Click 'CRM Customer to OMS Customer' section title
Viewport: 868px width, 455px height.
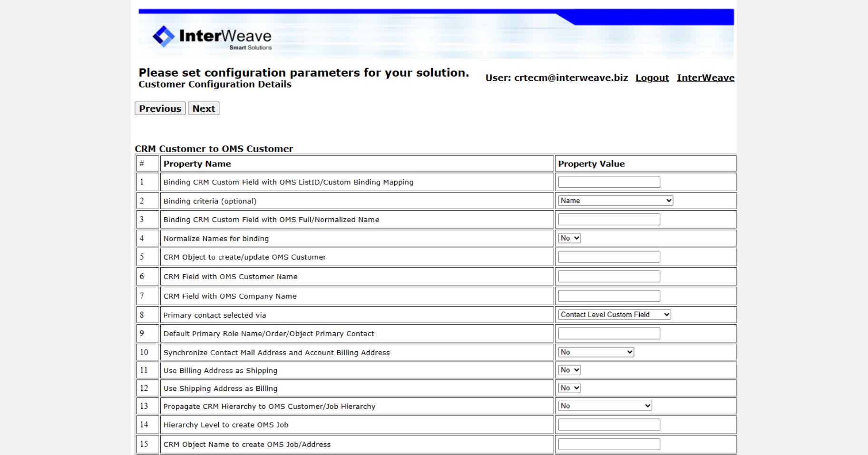[214, 149]
